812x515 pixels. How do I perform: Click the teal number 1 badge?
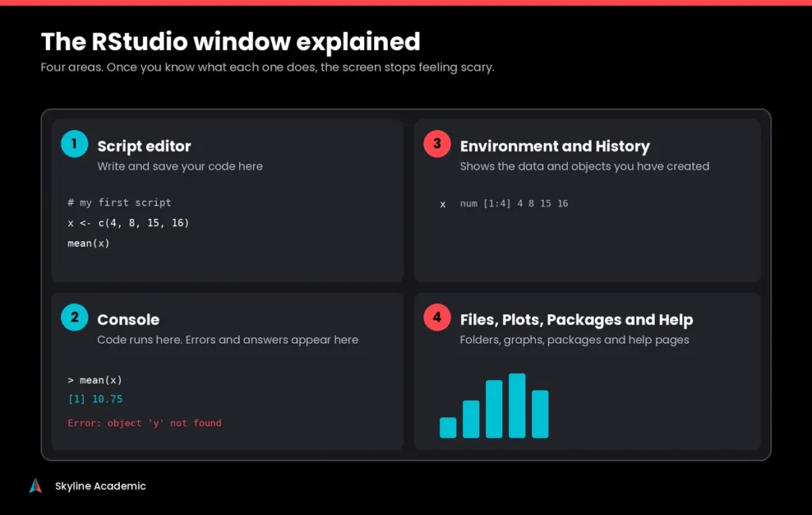click(x=75, y=144)
